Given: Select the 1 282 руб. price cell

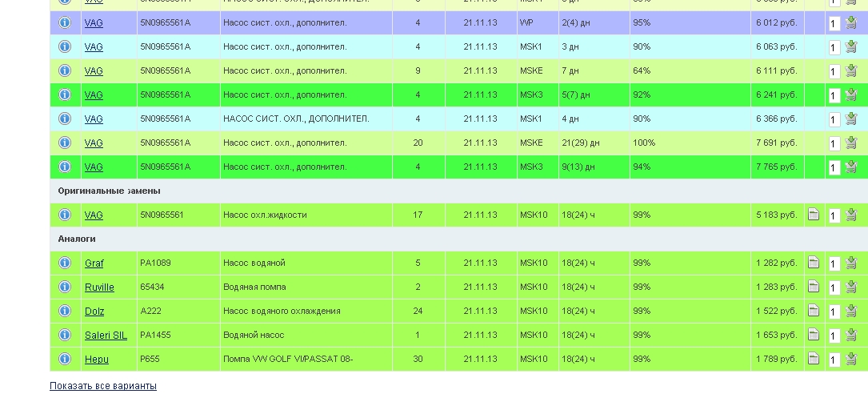Looking at the screenshot, I should click(x=778, y=263).
